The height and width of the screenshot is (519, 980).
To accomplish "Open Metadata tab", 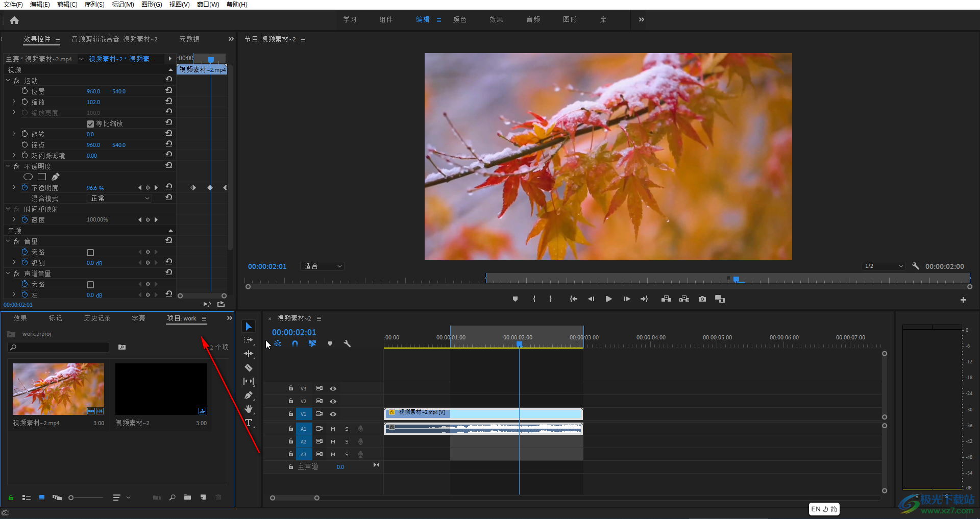I will click(x=189, y=39).
